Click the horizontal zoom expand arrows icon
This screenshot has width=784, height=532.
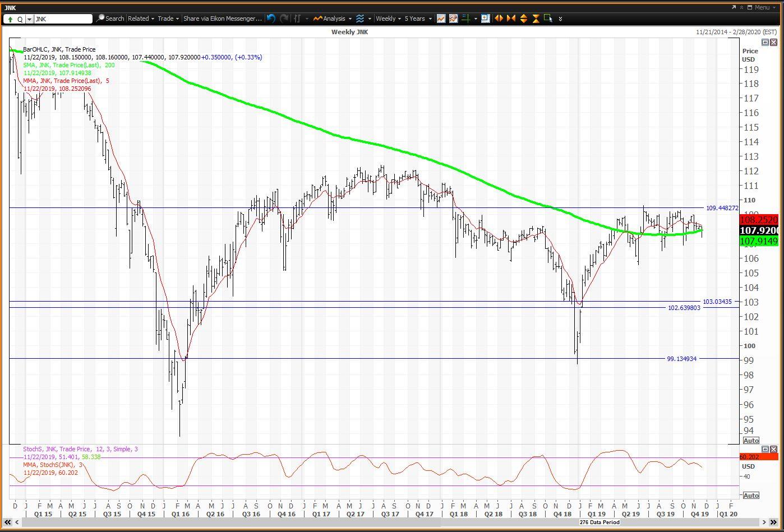[x=499, y=18]
